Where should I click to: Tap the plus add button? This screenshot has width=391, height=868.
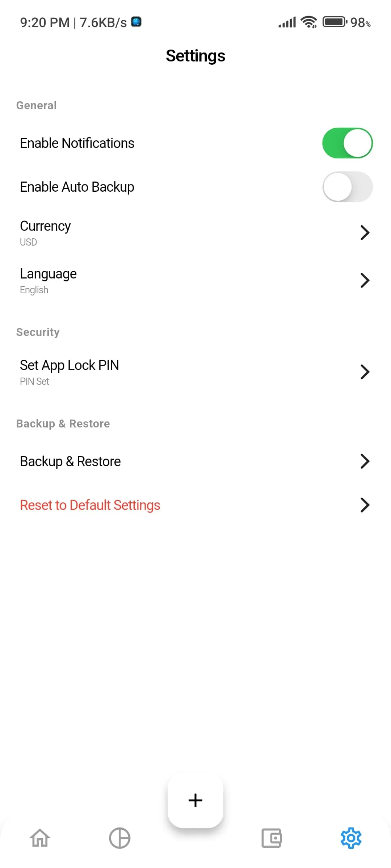coord(195,800)
